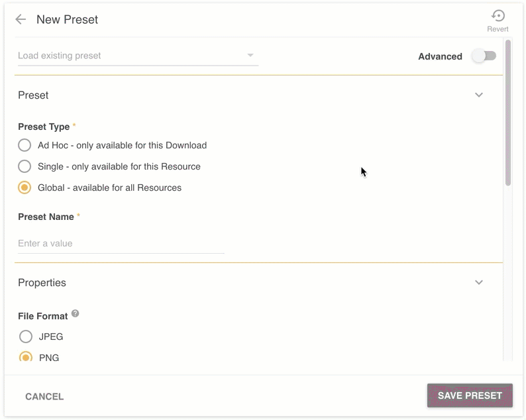Viewport: 526px width, 420px height.
Task: Click the Load existing preset placeholder text
Action: (60, 56)
